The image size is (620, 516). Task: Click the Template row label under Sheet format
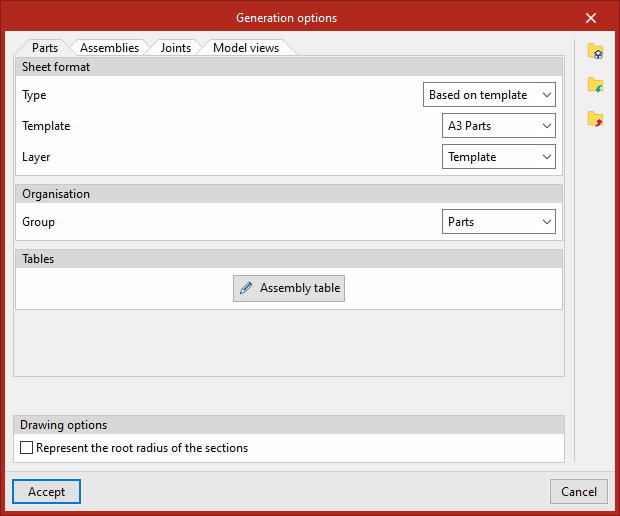[x=46, y=126]
